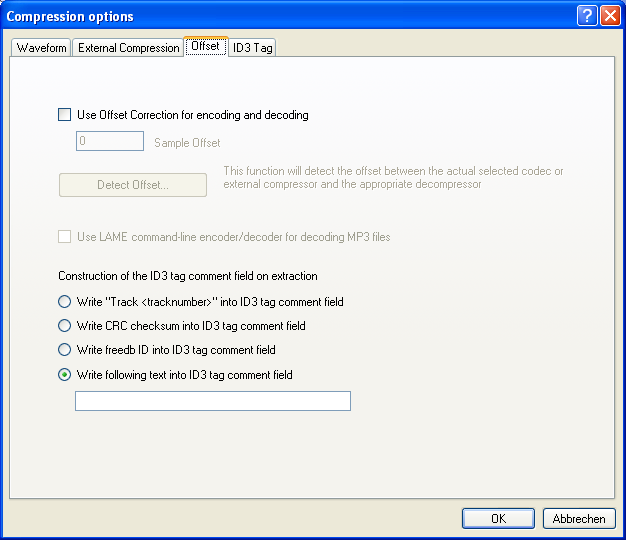The image size is (626, 540).
Task: Go to the ID3 Tag tab
Action: point(252,48)
